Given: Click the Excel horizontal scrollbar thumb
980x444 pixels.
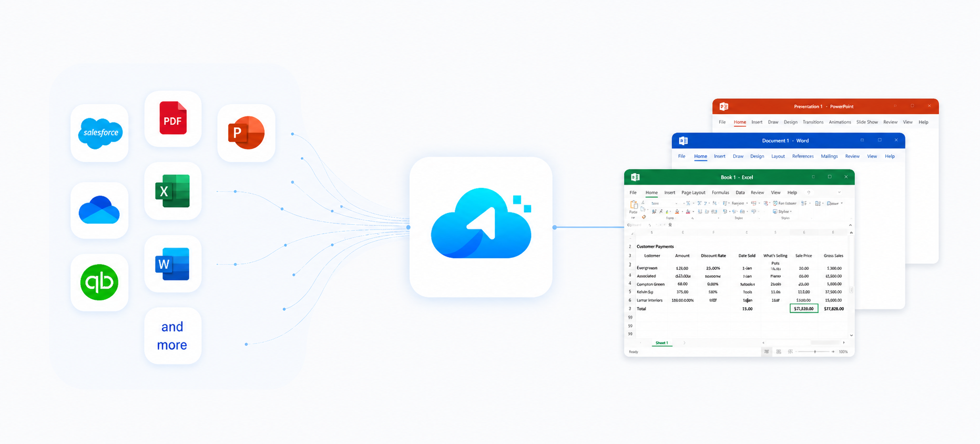Looking at the screenshot, I should point(825,342).
